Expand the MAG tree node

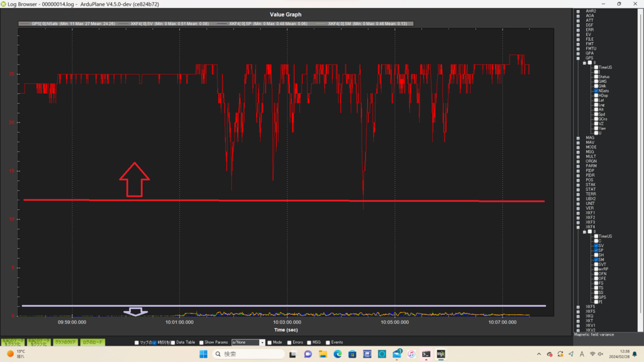[578, 138]
